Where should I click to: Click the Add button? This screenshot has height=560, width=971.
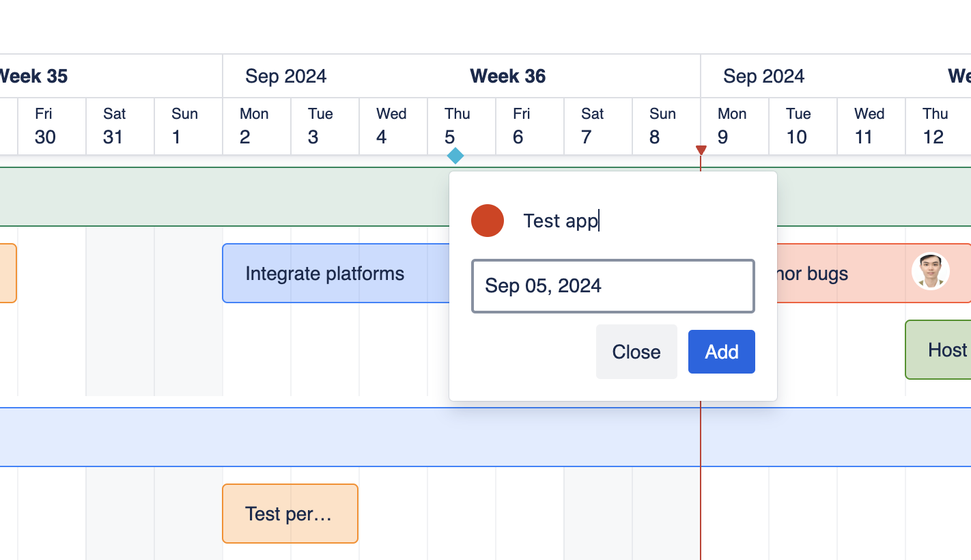point(721,352)
